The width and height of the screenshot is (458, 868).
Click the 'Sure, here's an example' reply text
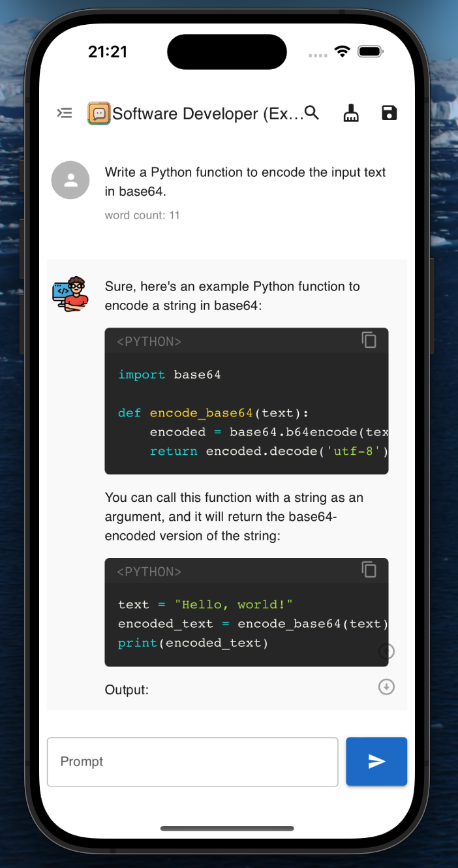[x=232, y=296]
